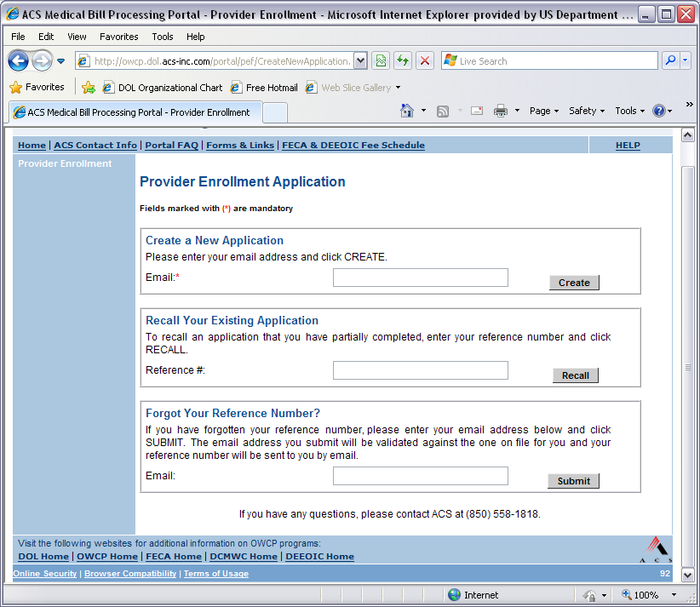This screenshot has height=607, width=700.
Task: Click the Submit button
Action: [574, 481]
